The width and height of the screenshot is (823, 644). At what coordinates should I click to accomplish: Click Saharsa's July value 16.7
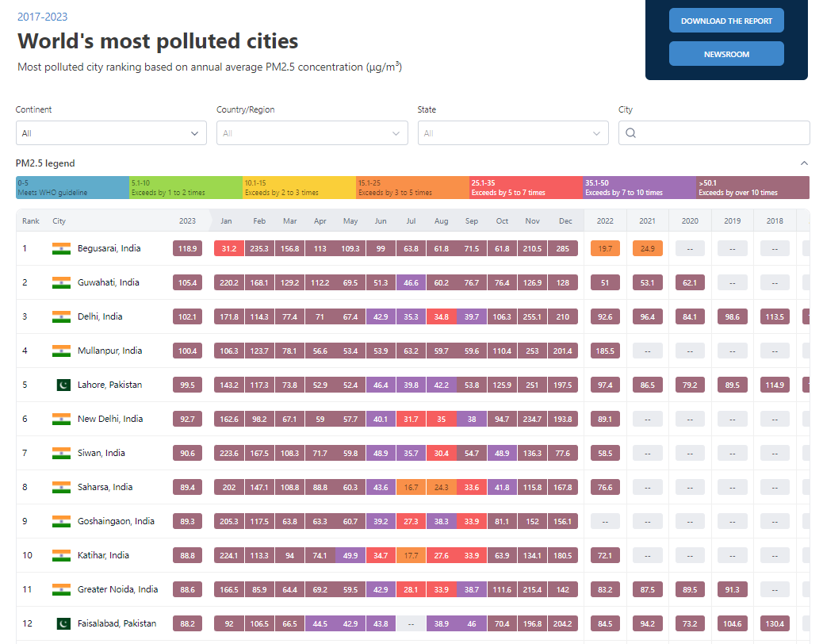(411, 488)
